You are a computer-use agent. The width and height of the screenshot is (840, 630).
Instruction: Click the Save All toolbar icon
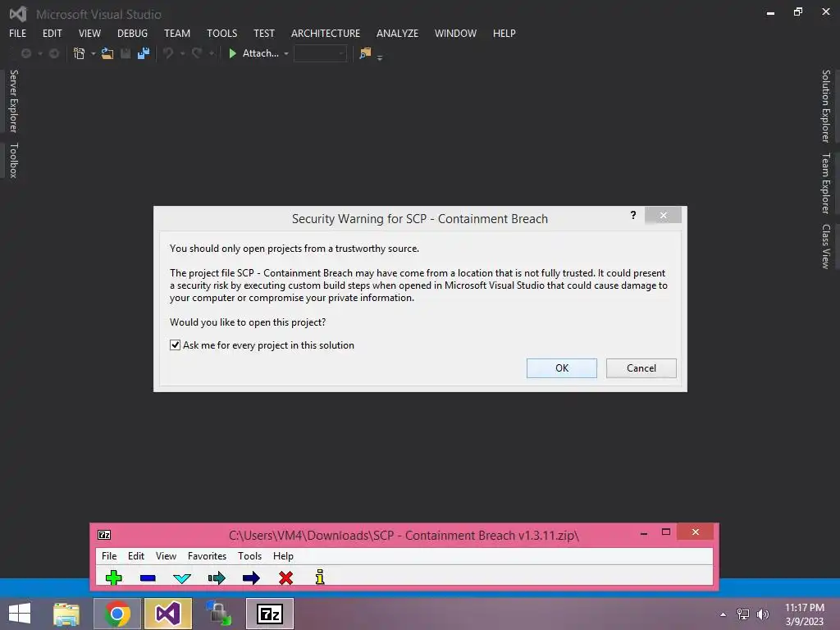(143, 53)
